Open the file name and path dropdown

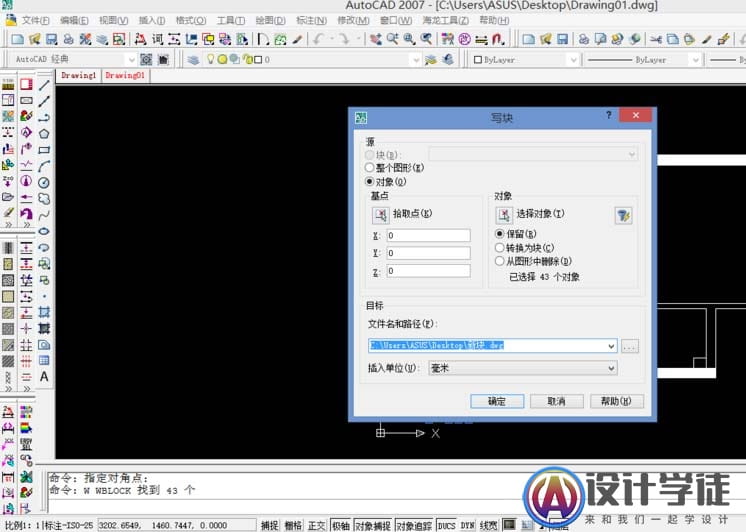click(x=611, y=346)
